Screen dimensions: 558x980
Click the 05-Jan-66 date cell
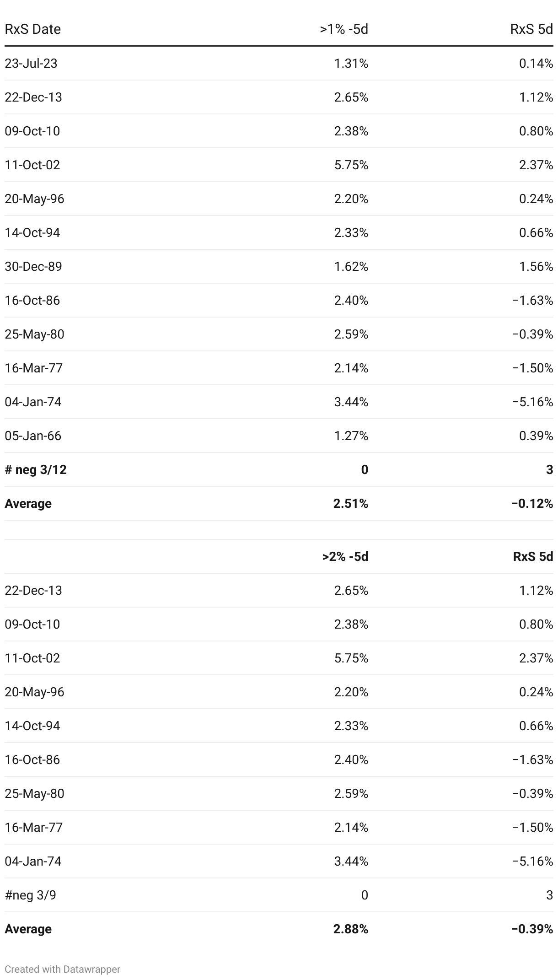[x=33, y=436]
